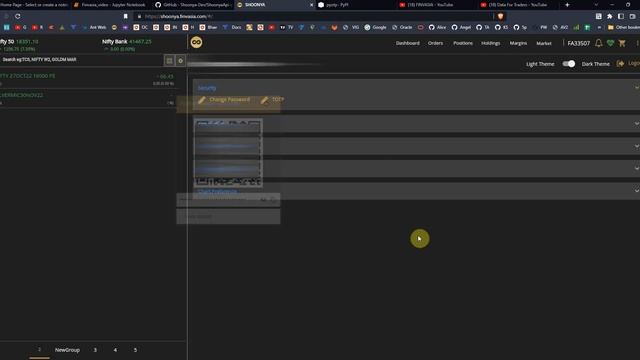Click the Security section heading

[x=207, y=88]
